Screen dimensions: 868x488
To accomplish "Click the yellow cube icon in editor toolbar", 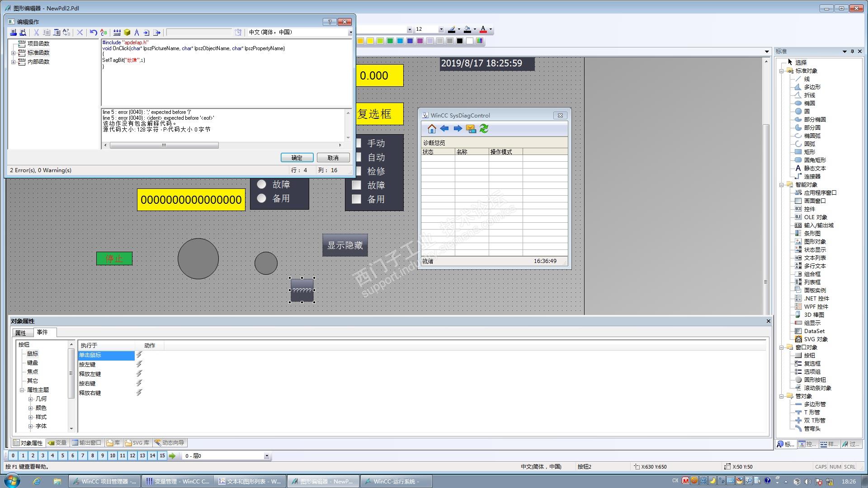I will coord(127,33).
